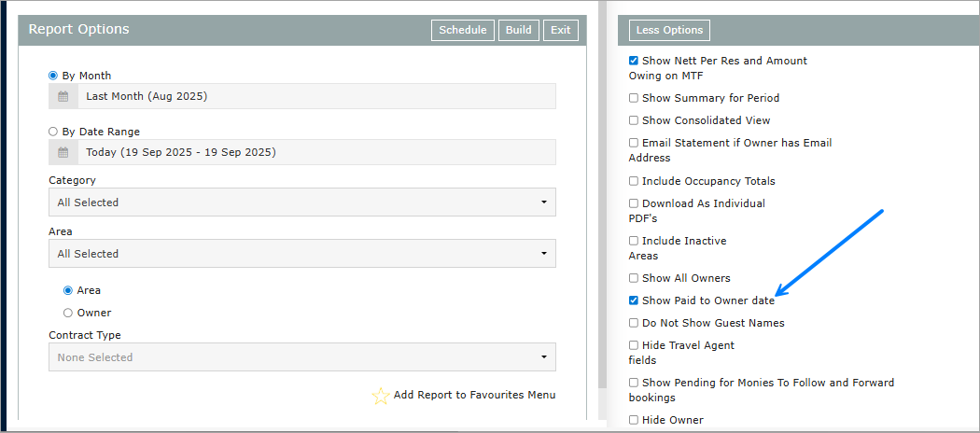The width and height of the screenshot is (980, 433).
Task: Enable Show Summary for Period checkbox
Action: (634, 98)
